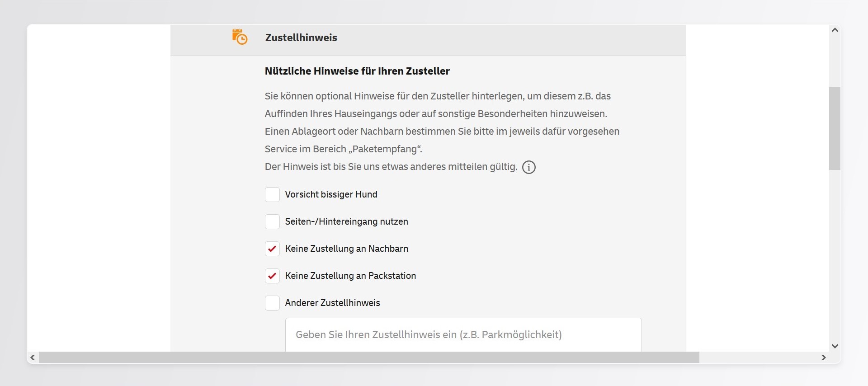Click horizontal scrollbar track right of thumb
This screenshot has height=386, width=868.
point(759,358)
